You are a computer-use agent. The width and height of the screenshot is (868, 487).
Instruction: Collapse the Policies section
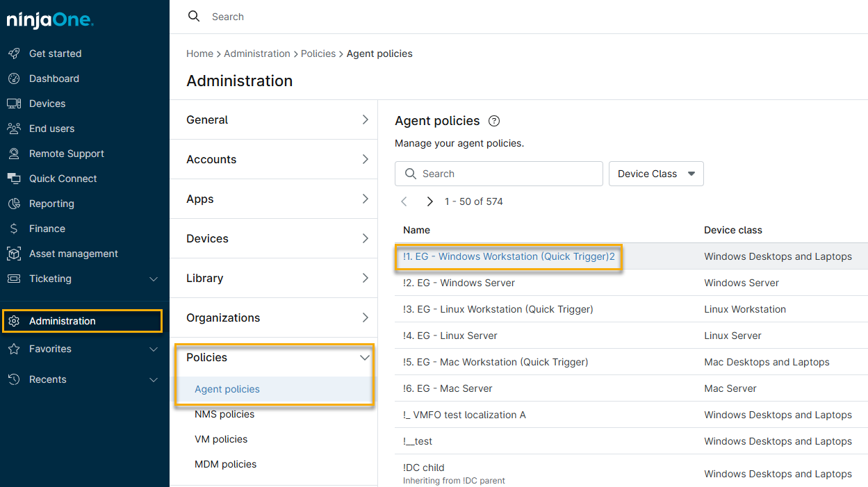pyautogui.click(x=364, y=357)
